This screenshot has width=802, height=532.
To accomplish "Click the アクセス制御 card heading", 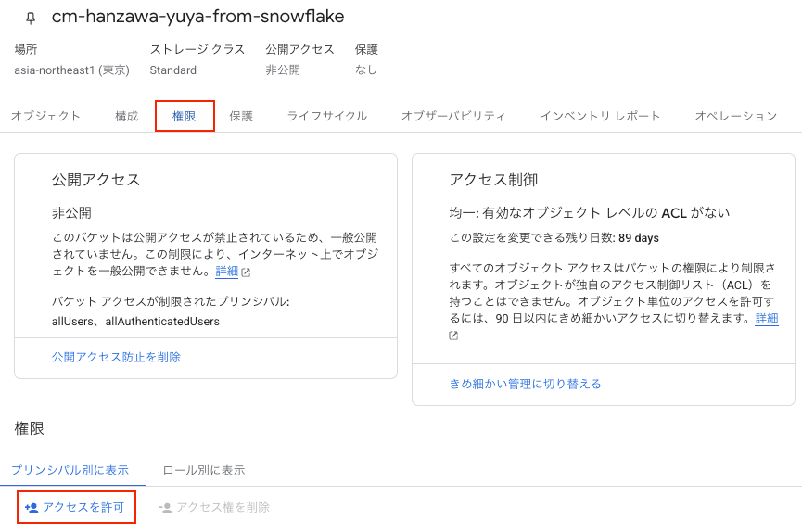I will pos(493,180).
